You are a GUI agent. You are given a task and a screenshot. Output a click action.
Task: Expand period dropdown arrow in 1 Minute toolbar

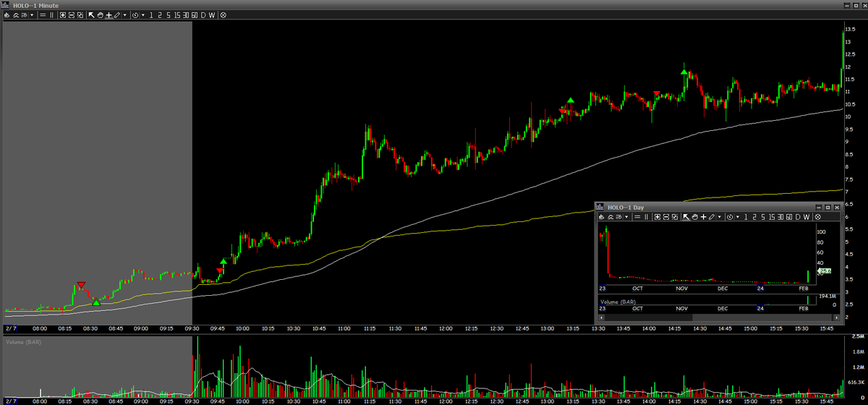[x=143, y=14]
